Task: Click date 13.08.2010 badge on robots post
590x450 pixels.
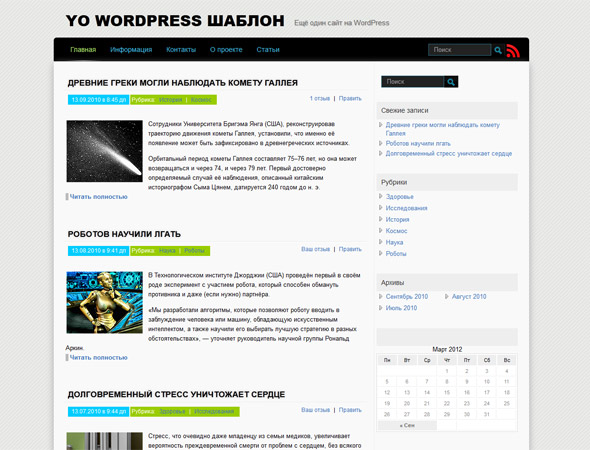Action: (x=99, y=251)
